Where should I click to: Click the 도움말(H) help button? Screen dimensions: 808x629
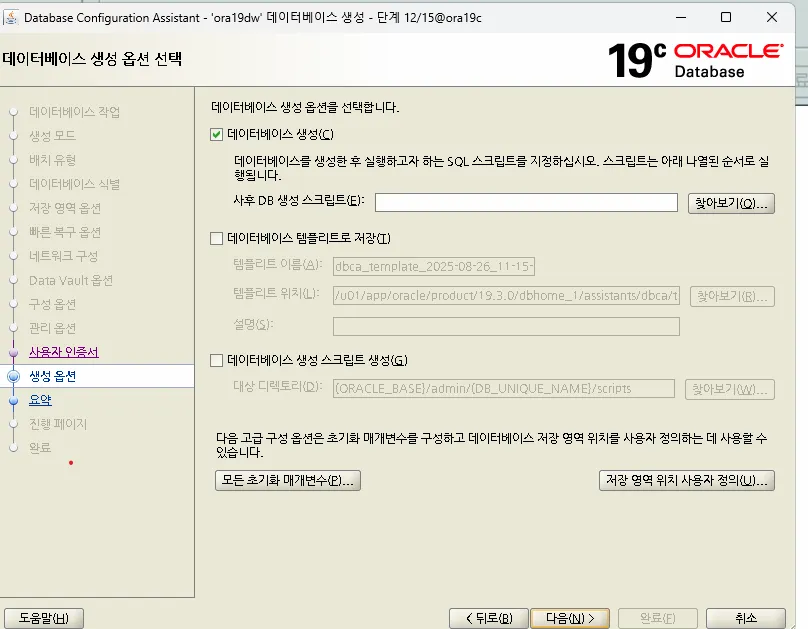pos(44,618)
